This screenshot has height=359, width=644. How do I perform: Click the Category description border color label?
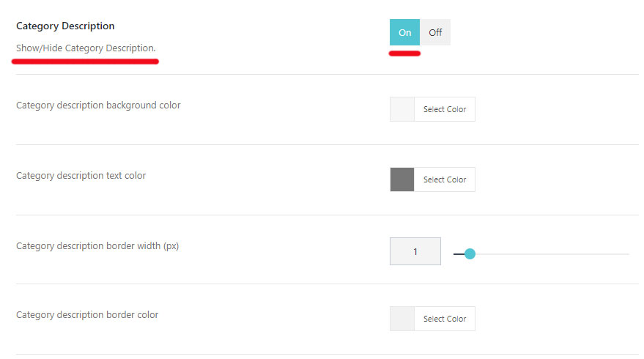tap(87, 314)
